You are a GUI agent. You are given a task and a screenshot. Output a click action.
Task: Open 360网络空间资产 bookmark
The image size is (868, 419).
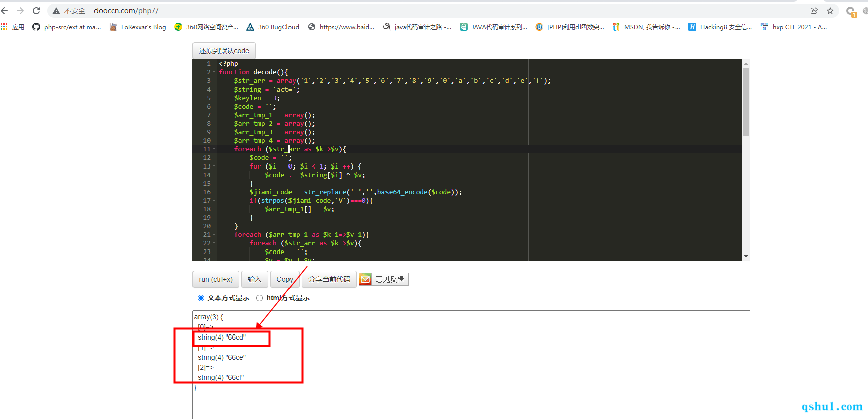click(206, 27)
